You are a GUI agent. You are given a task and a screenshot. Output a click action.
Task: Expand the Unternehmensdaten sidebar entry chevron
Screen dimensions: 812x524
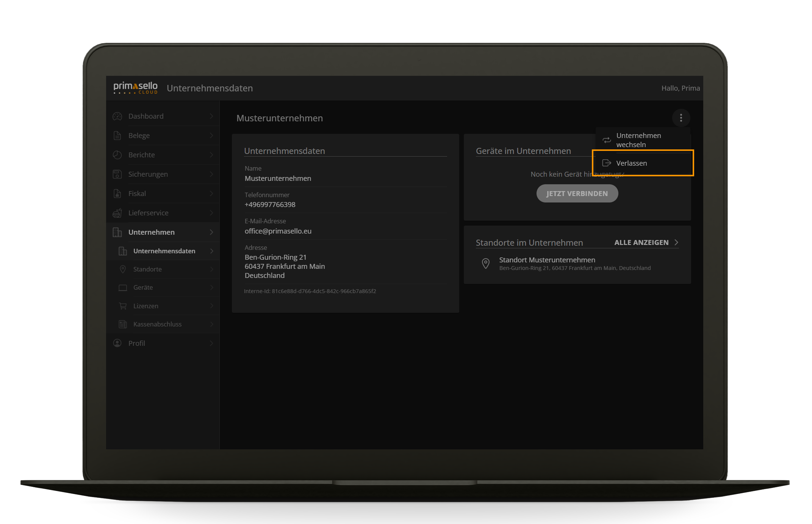click(211, 251)
